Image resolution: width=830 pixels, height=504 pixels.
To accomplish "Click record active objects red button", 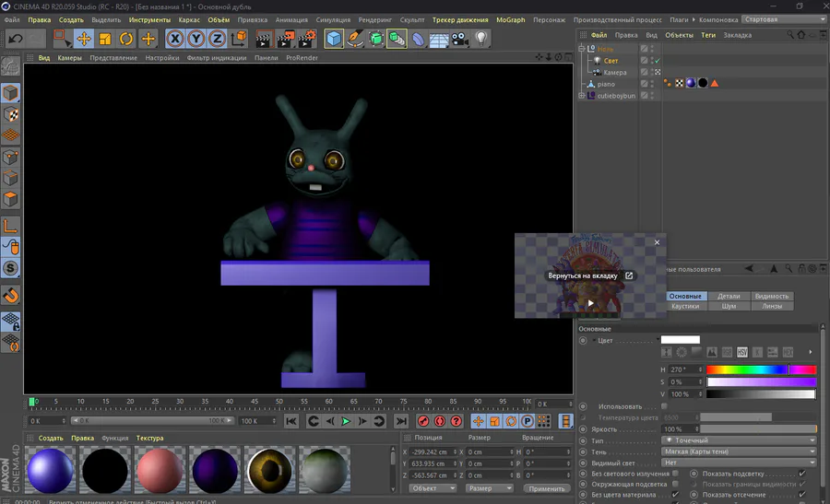I will pyautogui.click(x=423, y=421).
